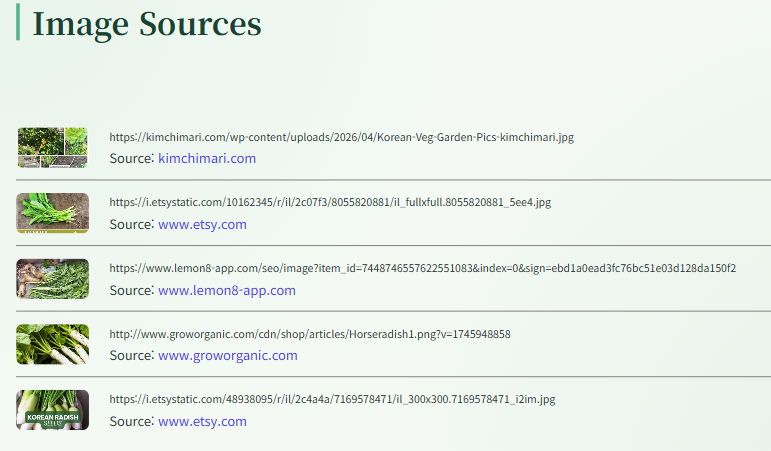Click the groworganic.com Horseradish1.png URL text
Screen dimensions: 771x451
point(310,334)
